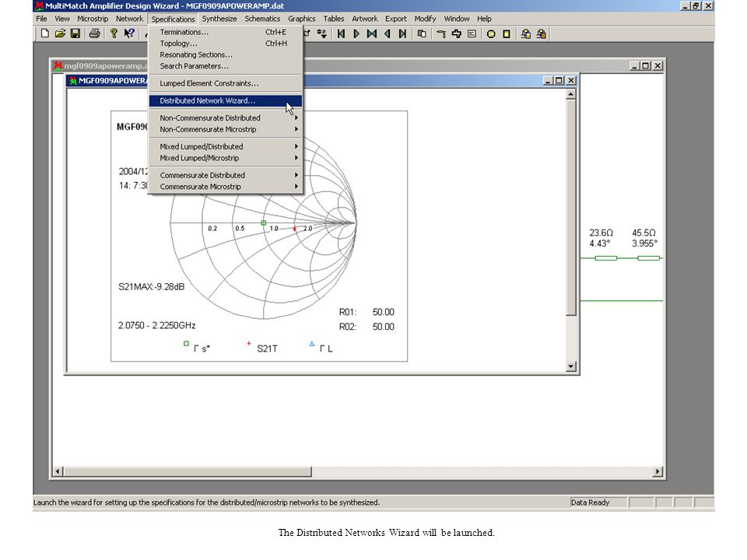
Task: Click scroll-up arrow in Smith chart window
Action: (570, 94)
